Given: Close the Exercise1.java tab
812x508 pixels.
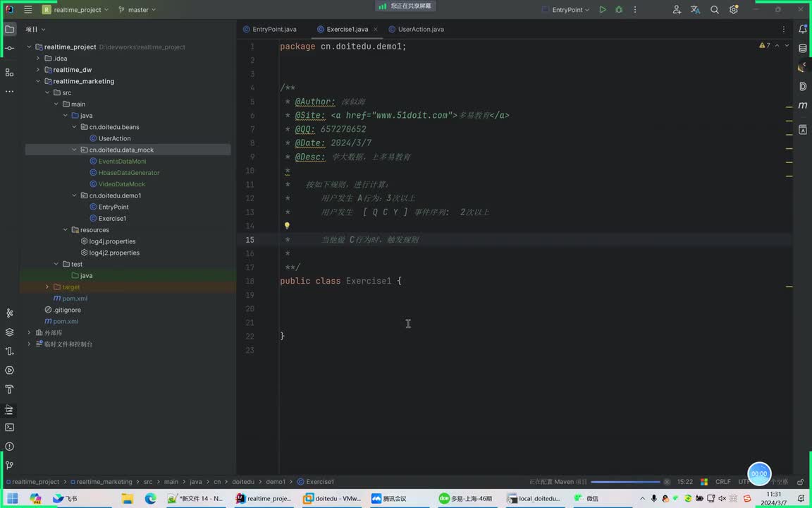Looking at the screenshot, I should point(376,29).
